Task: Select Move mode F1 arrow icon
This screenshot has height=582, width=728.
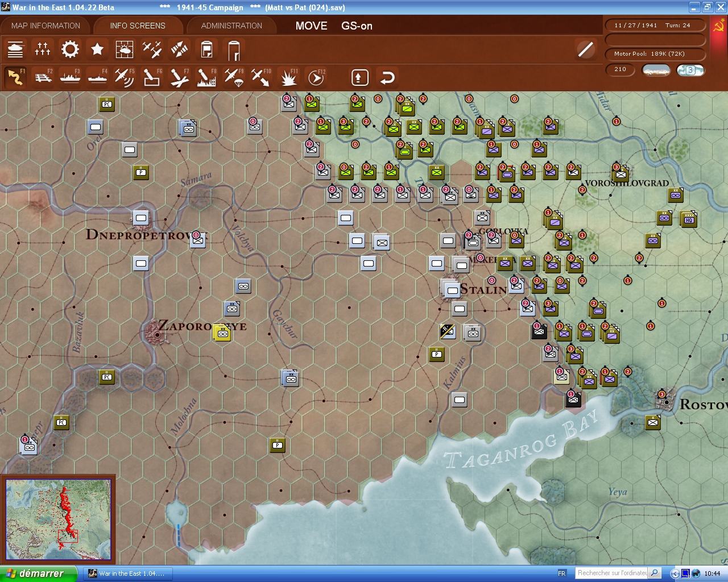Action: pos(15,77)
